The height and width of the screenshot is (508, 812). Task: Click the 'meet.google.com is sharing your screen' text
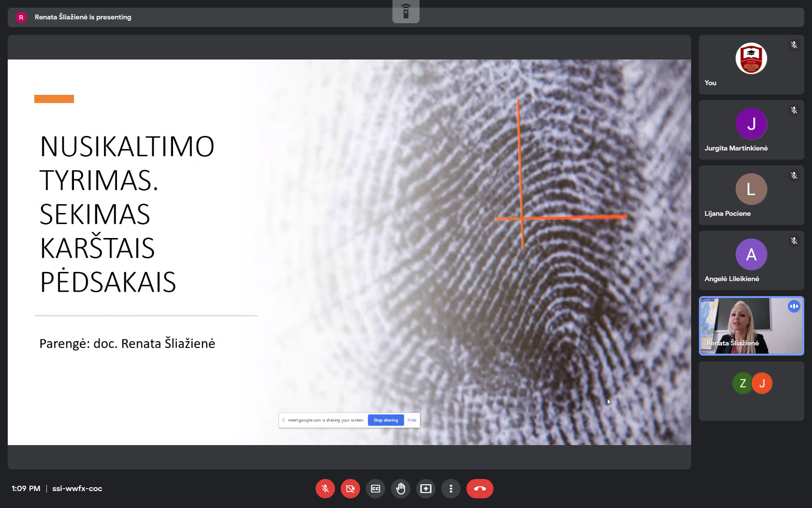pos(326,420)
